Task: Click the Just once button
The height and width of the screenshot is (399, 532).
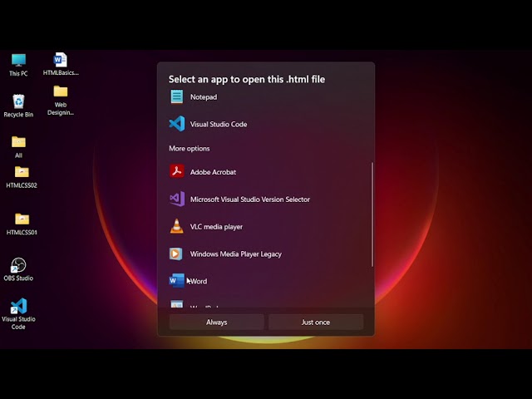Action: point(316,322)
